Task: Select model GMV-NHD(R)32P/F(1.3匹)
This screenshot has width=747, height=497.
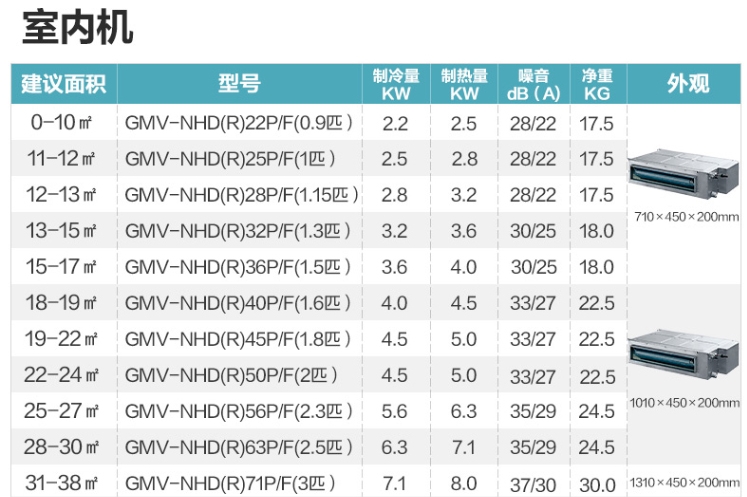Action: point(239,231)
